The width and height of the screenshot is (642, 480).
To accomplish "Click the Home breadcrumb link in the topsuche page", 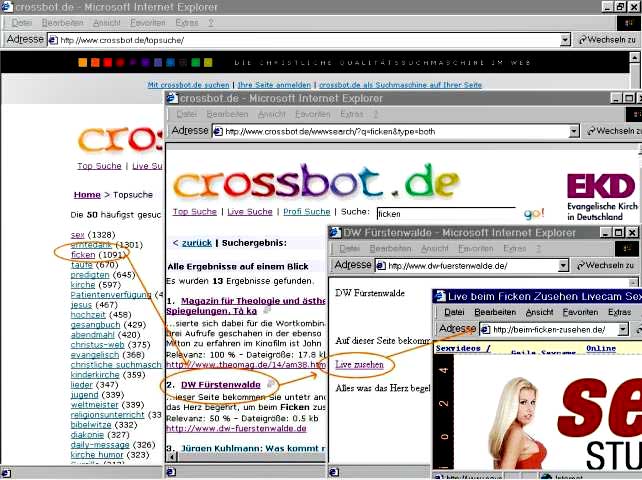I will [87, 195].
